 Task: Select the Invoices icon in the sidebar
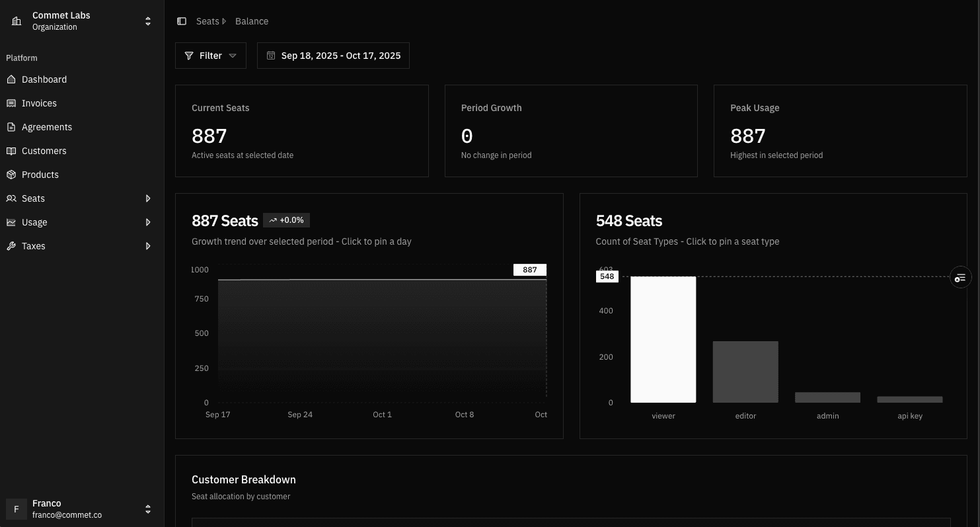[11, 103]
